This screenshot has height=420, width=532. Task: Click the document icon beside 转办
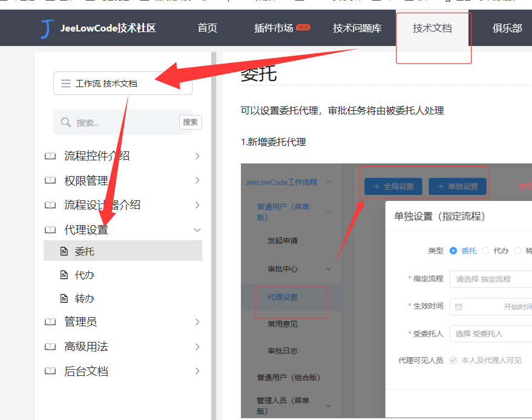coord(64,299)
